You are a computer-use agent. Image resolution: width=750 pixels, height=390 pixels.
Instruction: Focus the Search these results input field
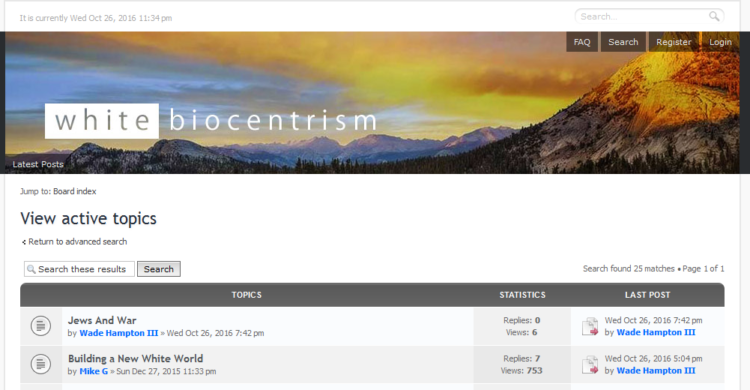point(79,269)
